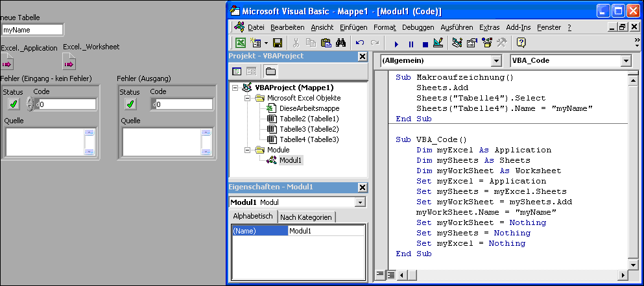Image resolution: width=644 pixels, height=286 pixels.
Task: Open the Project Explorer toolbar icon
Action: click(457, 43)
